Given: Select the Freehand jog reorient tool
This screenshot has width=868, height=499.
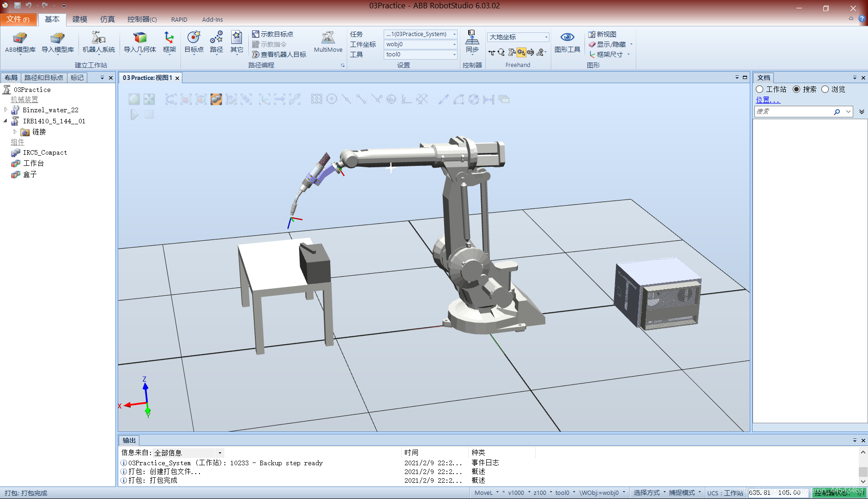Looking at the screenshot, I should tap(530, 52).
